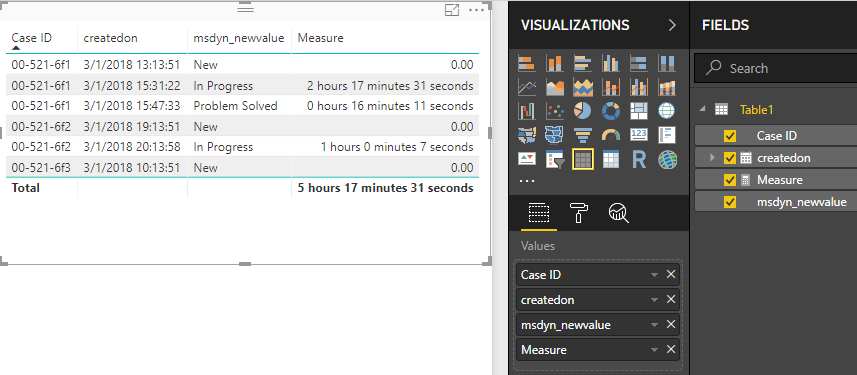Select the Map globe visual
The width and height of the screenshot is (857, 375).
coord(667,111)
